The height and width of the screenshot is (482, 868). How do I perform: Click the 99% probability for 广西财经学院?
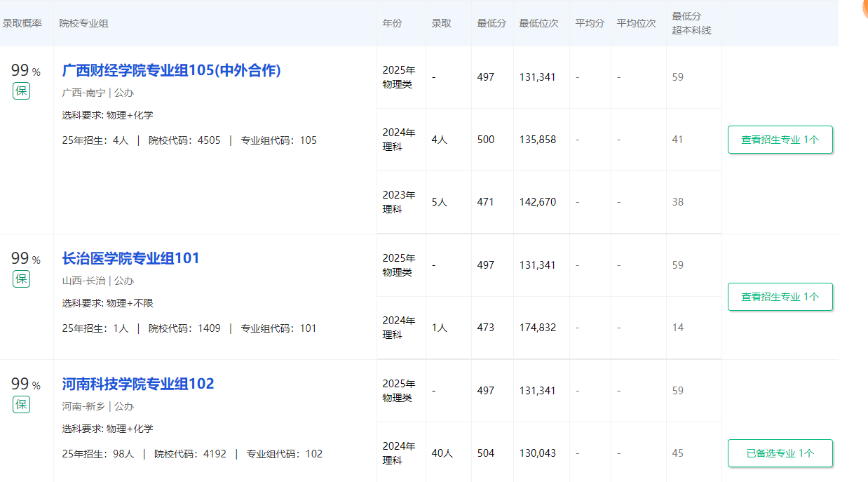26,71
